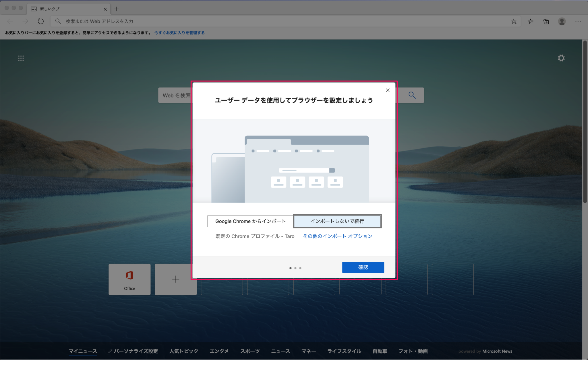Switch to the マイニュース tab
Screen dimensions: 588x367
[x=83, y=351]
